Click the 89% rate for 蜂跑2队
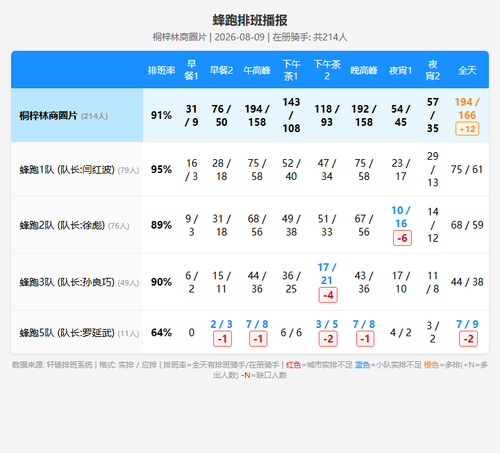Image resolution: width=500 pixels, height=453 pixels. pyautogui.click(x=161, y=225)
